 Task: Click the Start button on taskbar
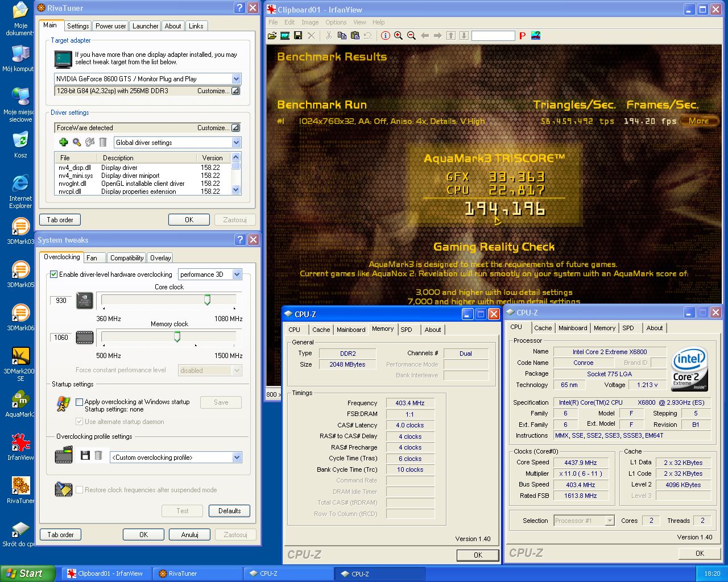[28, 573]
